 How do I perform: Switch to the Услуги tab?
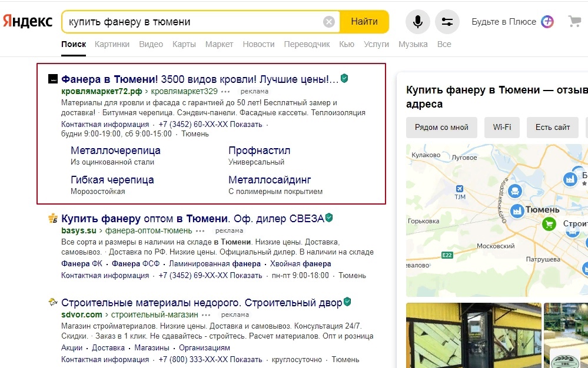point(376,44)
